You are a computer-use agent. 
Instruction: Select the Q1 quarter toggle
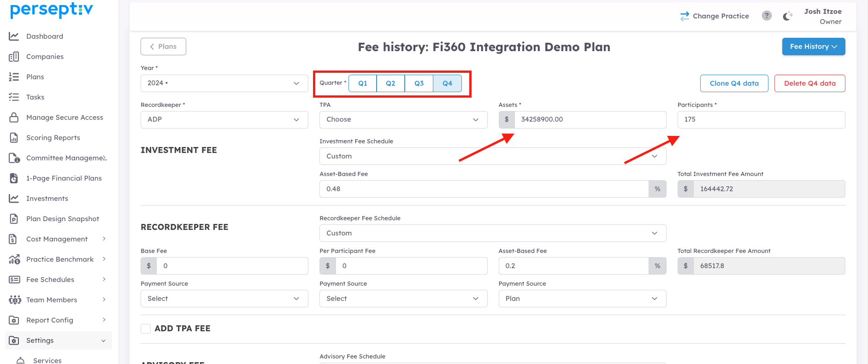click(363, 83)
